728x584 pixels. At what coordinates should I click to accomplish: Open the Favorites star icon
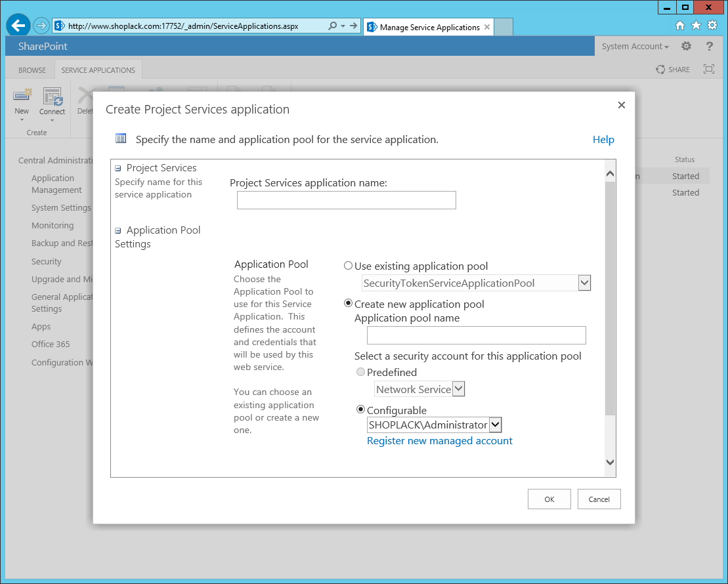point(696,26)
